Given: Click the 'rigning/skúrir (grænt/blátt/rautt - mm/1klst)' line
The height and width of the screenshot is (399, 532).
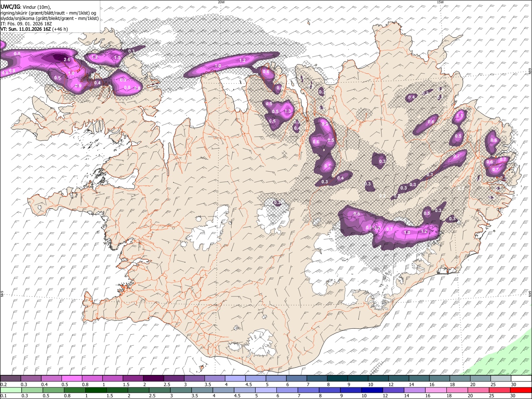Looking at the screenshot, I should click(x=49, y=13).
